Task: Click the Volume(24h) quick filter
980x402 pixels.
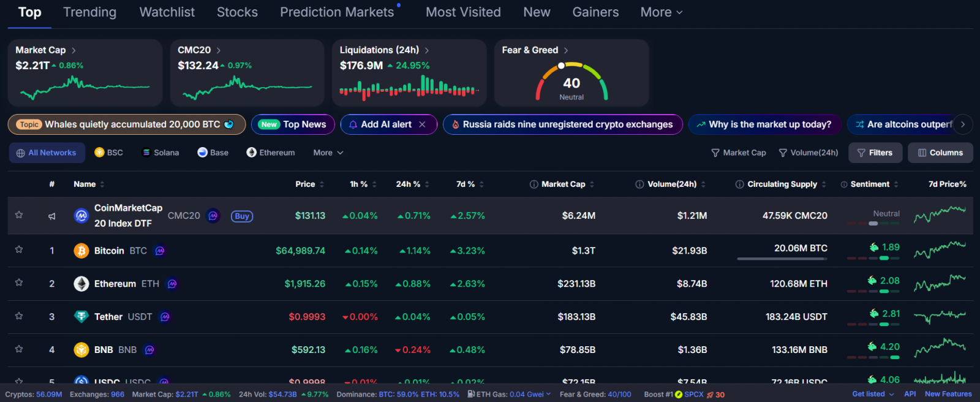Action: pyautogui.click(x=809, y=153)
